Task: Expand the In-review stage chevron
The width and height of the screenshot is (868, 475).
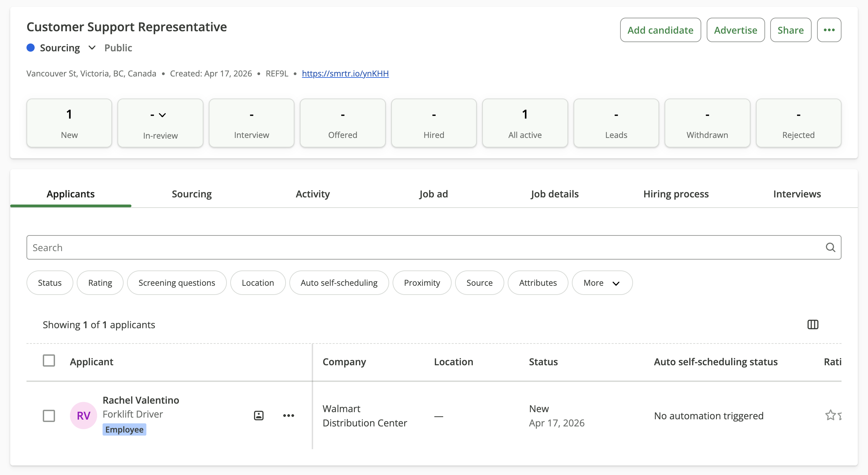Action: (163, 115)
